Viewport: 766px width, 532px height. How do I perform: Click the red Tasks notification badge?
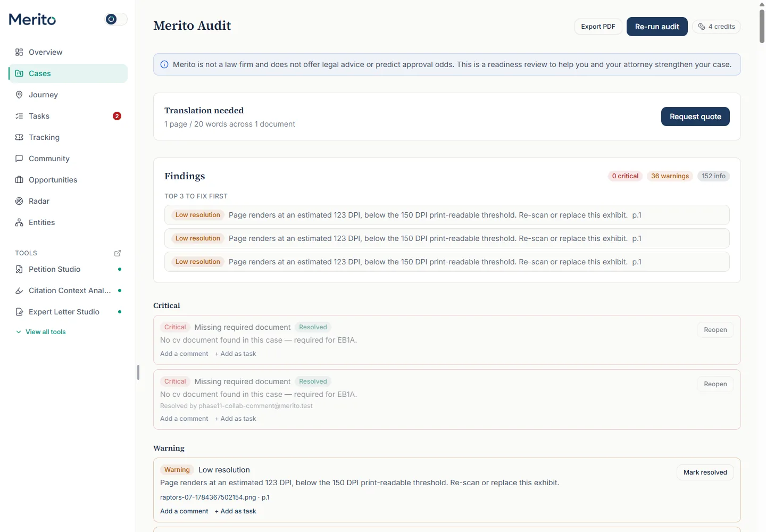[x=117, y=116]
